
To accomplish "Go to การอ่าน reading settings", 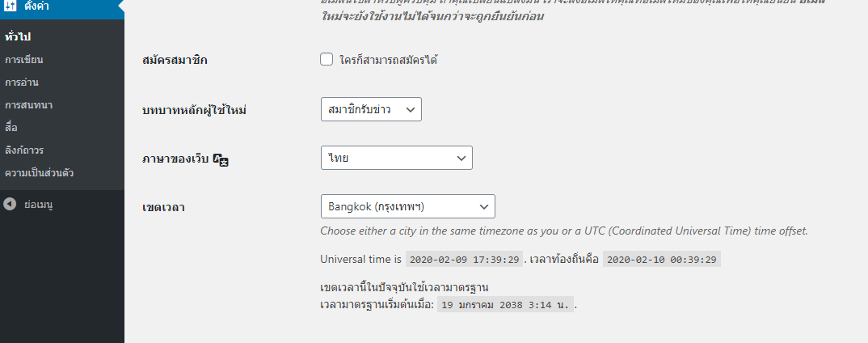I will (x=22, y=83).
